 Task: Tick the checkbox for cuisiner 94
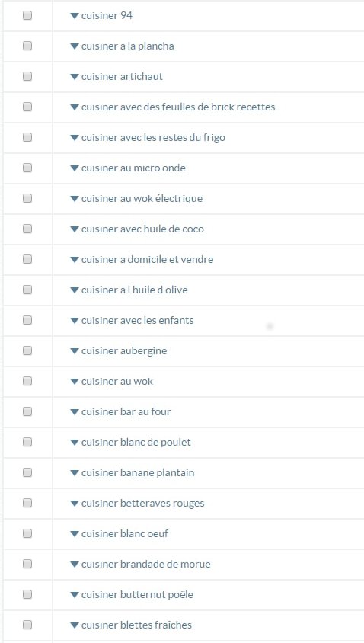pos(27,15)
